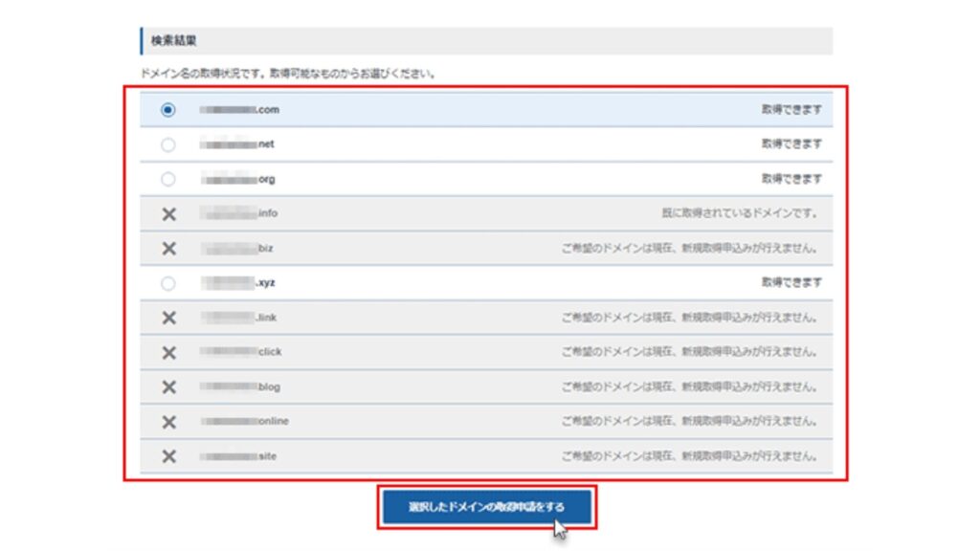Click the .link domain name text
The image size is (980, 551).
(238, 318)
